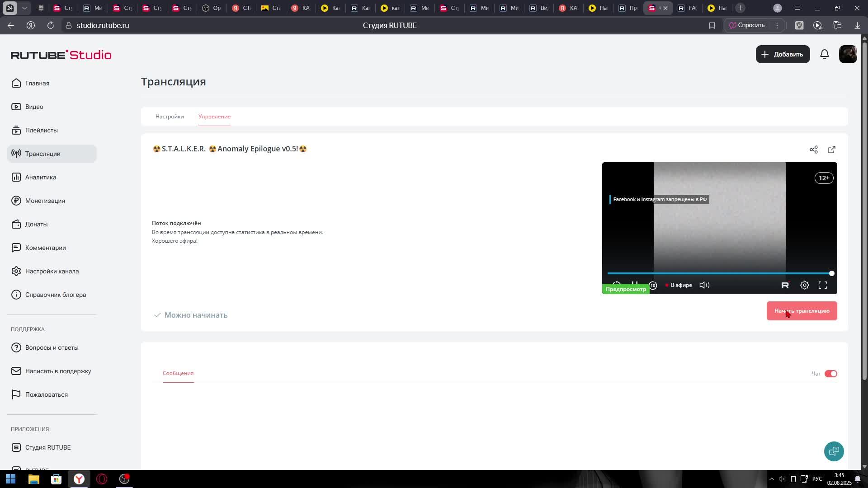Select the Сообщения tab
868x488 pixels.
[178, 373]
